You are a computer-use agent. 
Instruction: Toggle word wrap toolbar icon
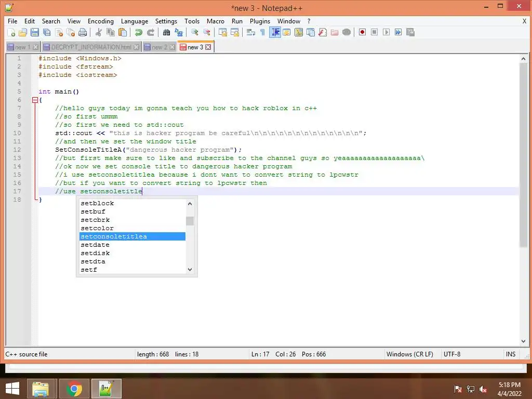pos(251,32)
